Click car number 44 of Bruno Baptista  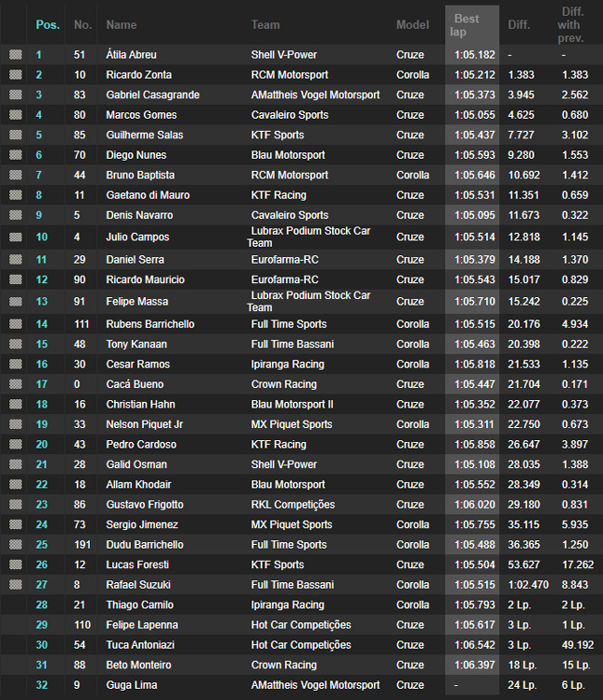pyautogui.click(x=80, y=175)
